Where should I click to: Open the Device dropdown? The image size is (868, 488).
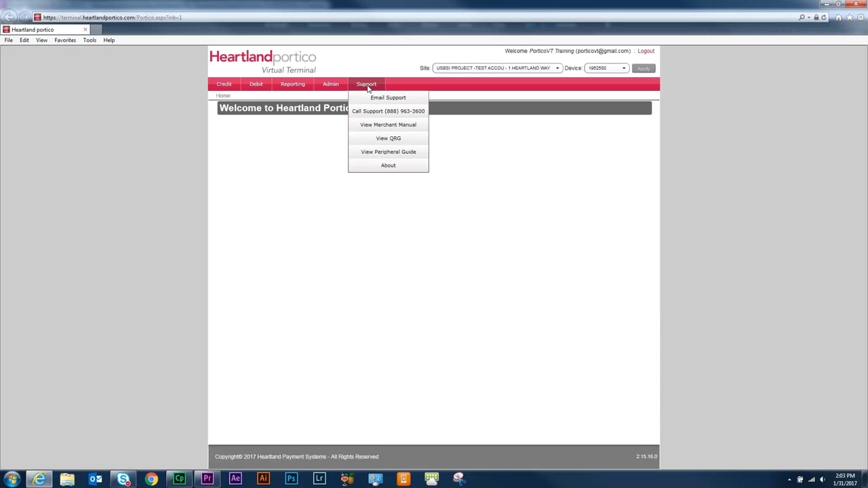[x=606, y=68]
